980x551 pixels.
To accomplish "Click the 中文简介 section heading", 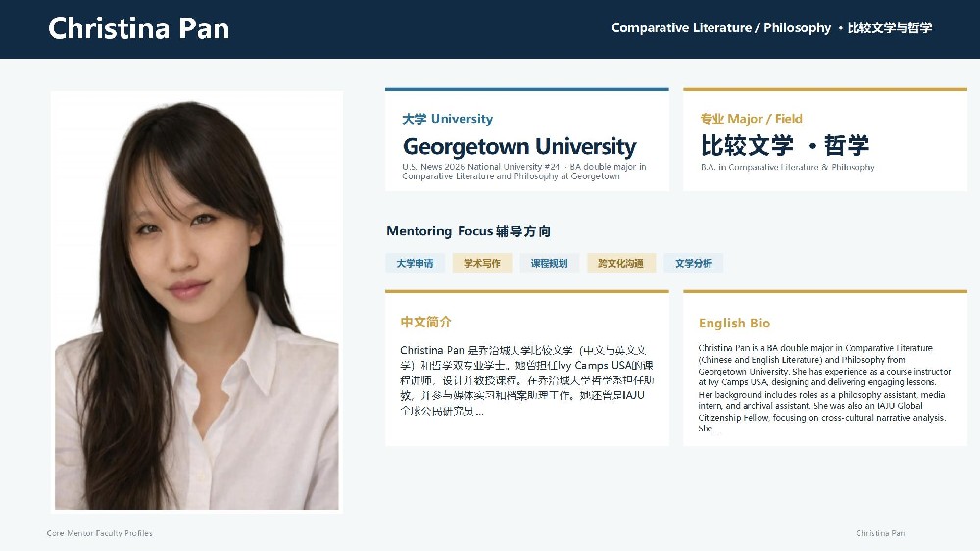I will [x=425, y=323].
